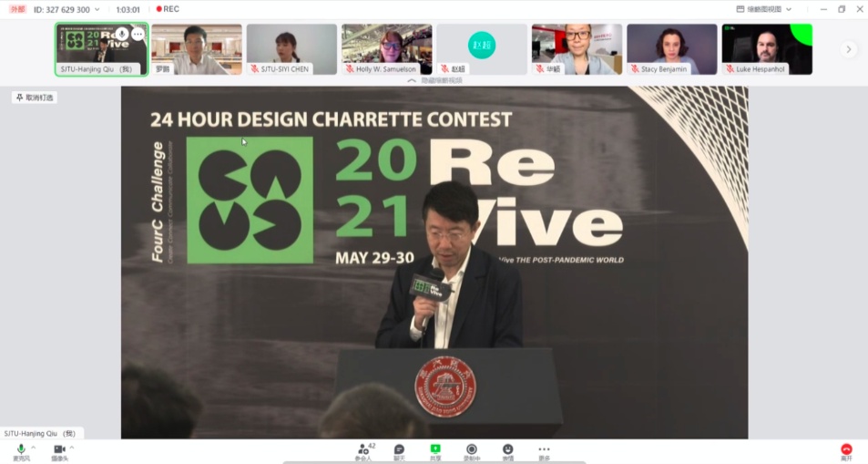Viewport: 868px width, 464px height.
Task: Show next page of participant thumbnails
Action: click(x=849, y=49)
